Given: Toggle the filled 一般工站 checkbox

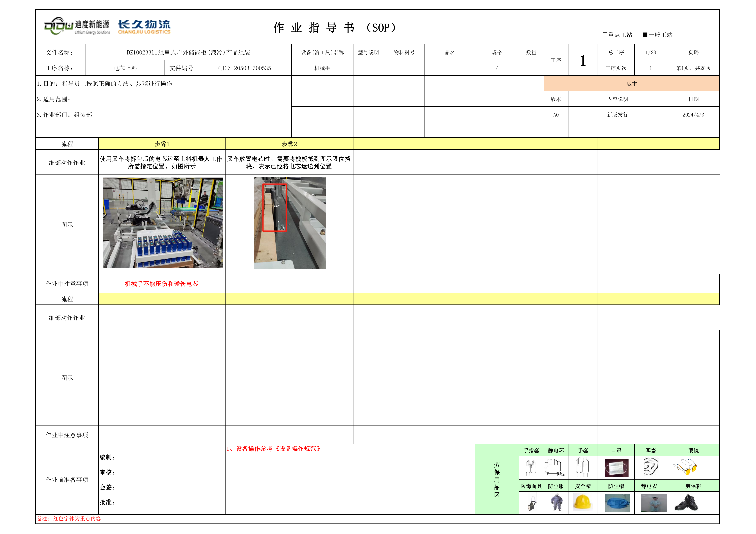Looking at the screenshot, I should [645, 35].
